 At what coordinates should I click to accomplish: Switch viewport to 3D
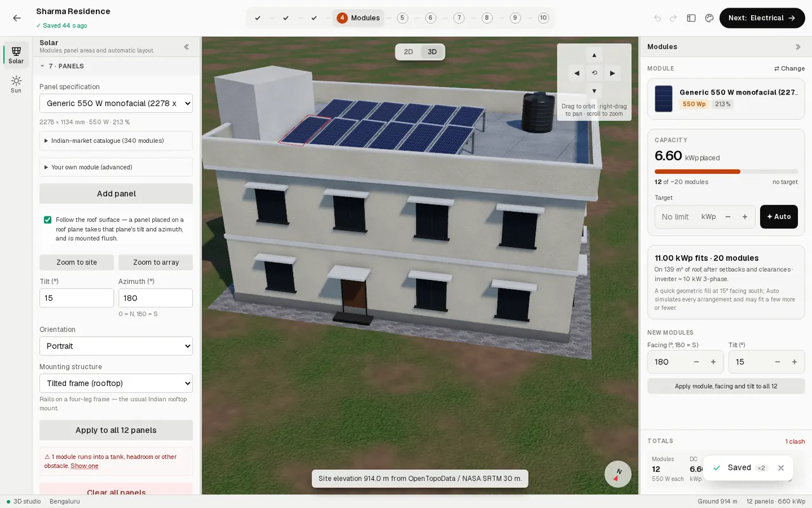pos(432,52)
